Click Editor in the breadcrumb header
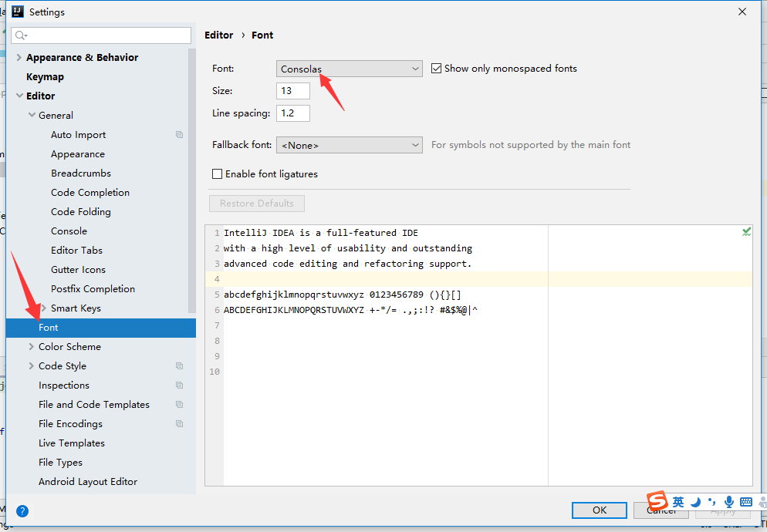Viewport: 767px width, 532px height. point(218,35)
